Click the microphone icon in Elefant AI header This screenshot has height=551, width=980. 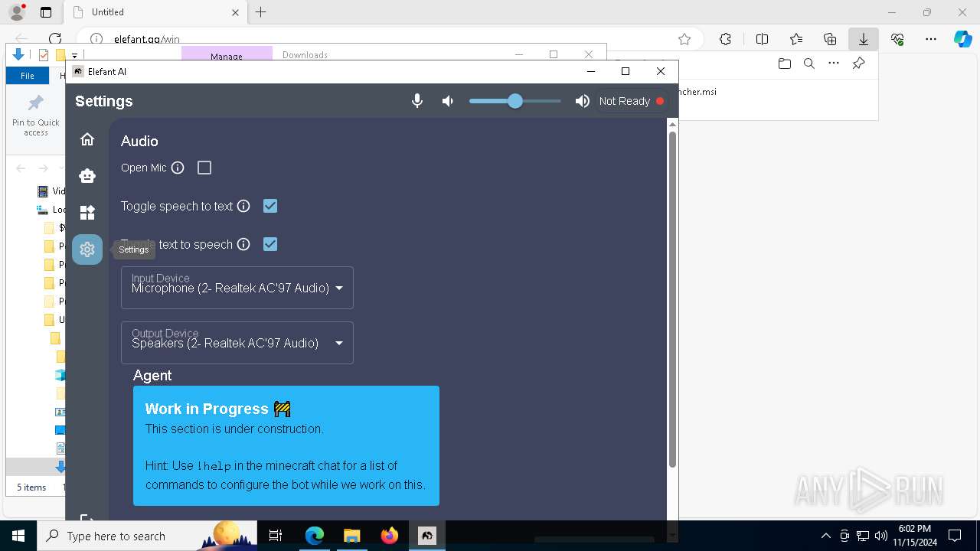pyautogui.click(x=417, y=101)
